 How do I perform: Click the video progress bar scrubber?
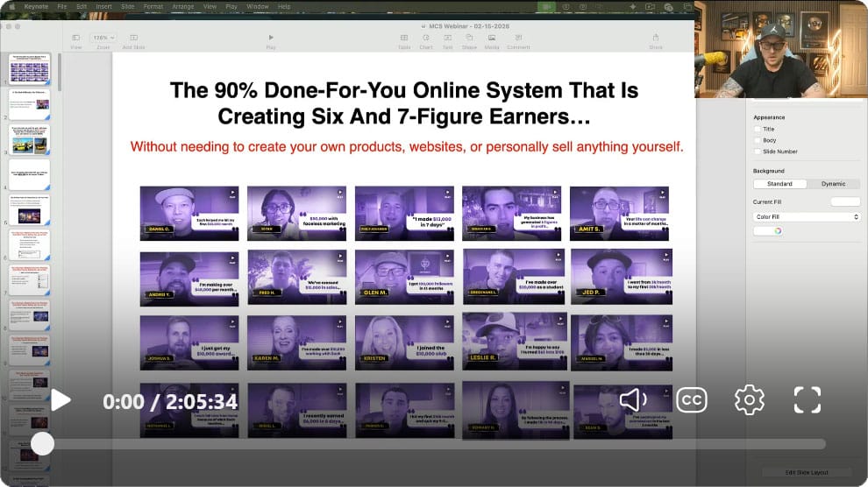[42, 443]
